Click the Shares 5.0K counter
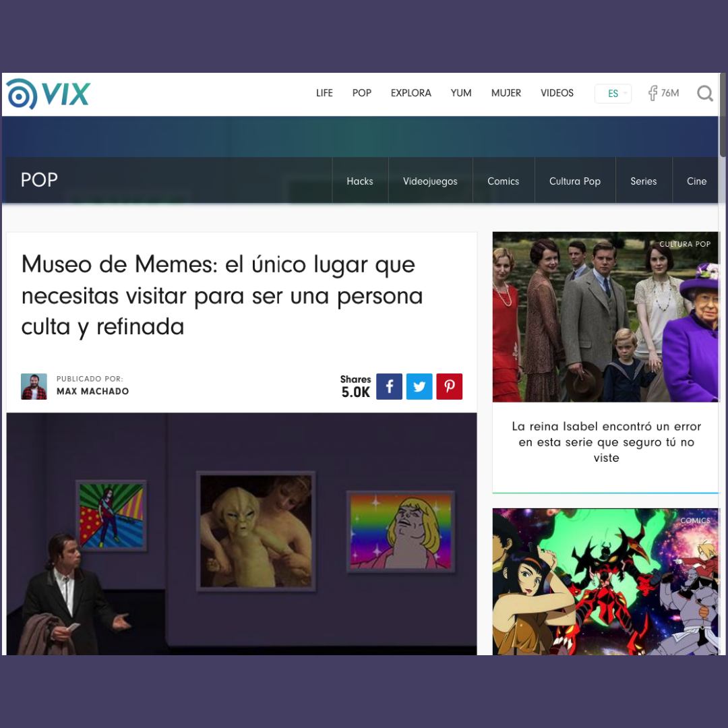This screenshot has width=728, height=728. click(355, 386)
